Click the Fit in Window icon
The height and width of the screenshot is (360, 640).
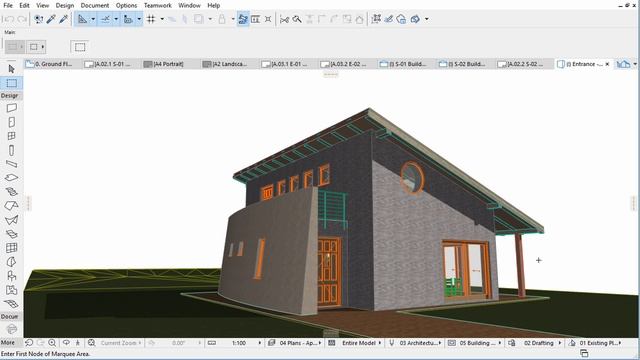point(91,343)
